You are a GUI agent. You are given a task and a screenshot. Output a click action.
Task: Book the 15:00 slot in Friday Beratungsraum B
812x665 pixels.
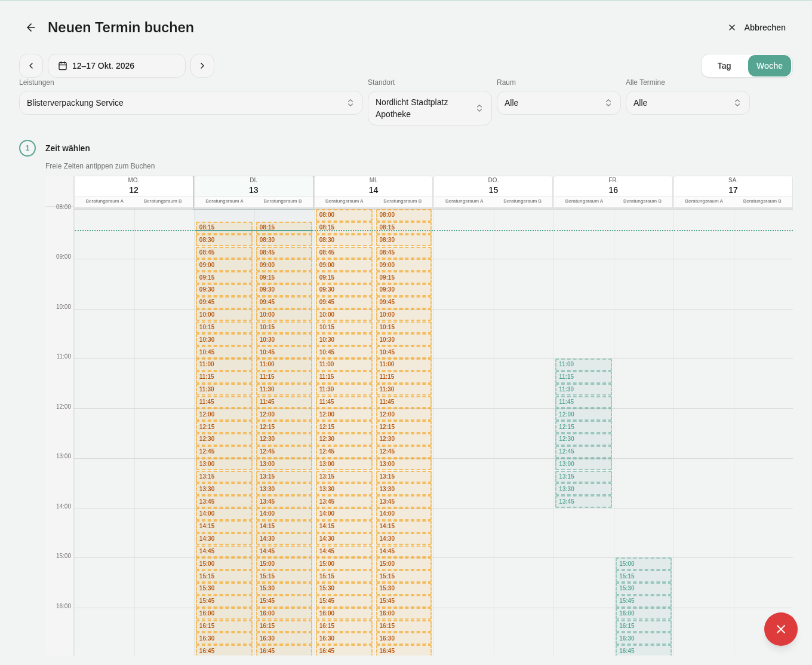tap(644, 564)
